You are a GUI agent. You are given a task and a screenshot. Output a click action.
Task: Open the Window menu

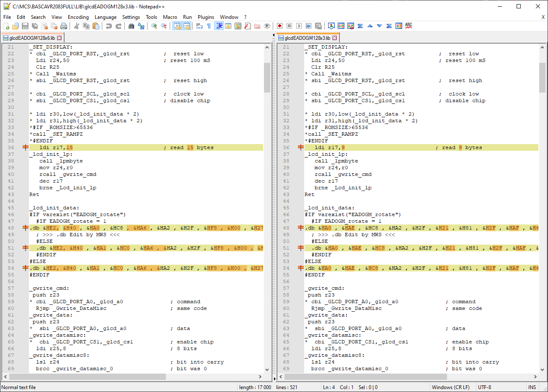pos(229,17)
